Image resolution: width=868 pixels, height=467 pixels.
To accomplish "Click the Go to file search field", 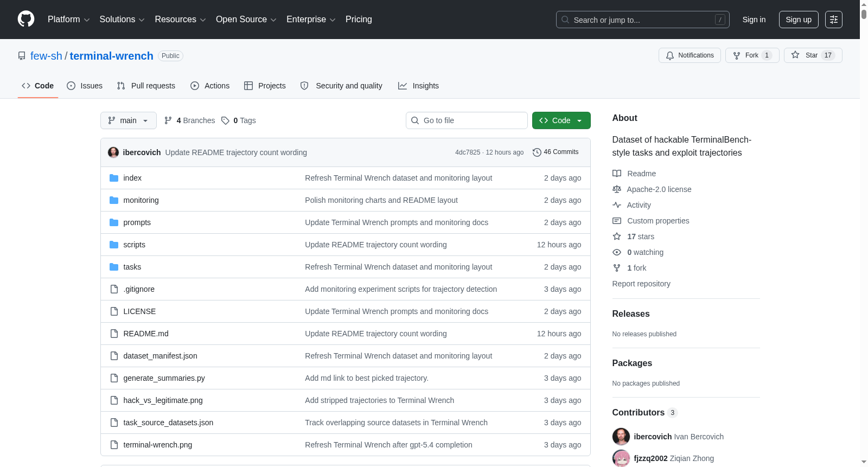I will pos(467,120).
